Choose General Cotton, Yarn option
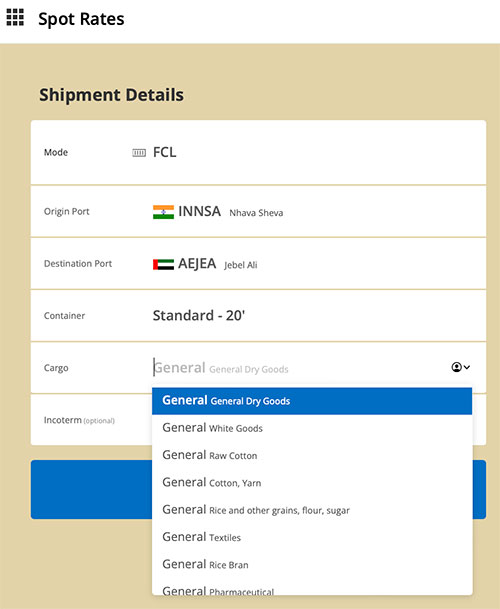500x609 pixels. (312, 482)
